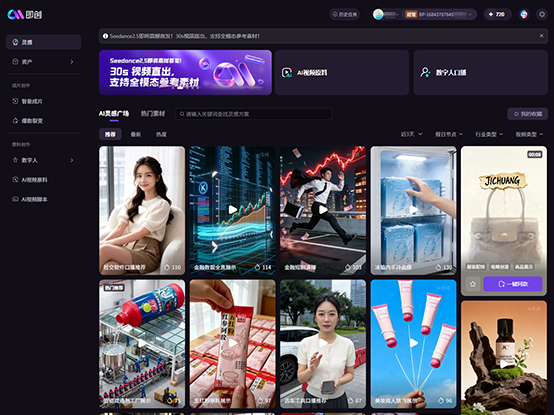The image size is (554, 415).
Task: Open the 行业类型 filter dropdown
Action: (x=489, y=134)
